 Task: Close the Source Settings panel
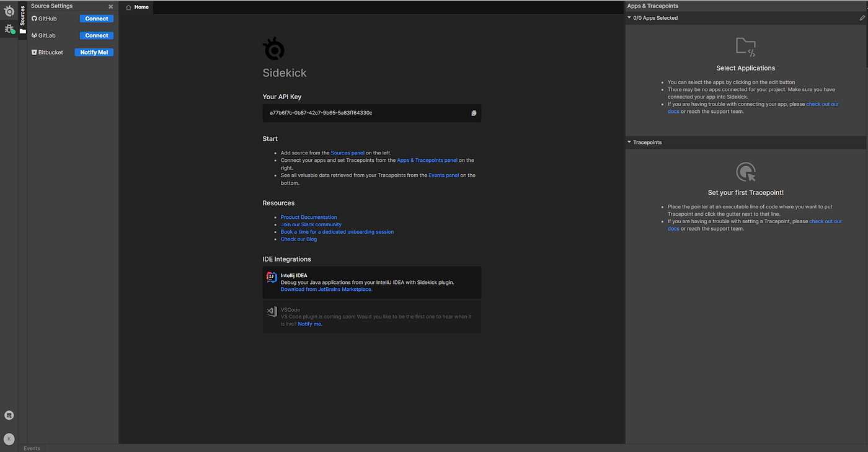[111, 6]
